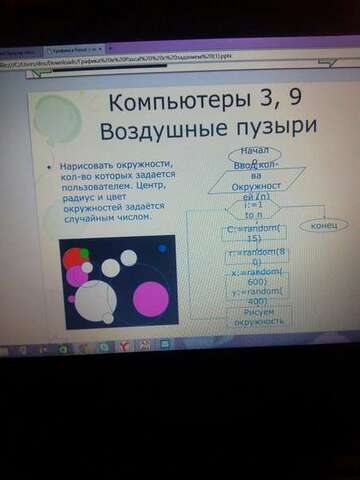Click the colorful bubbles example picture

pyautogui.click(x=118, y=282)
